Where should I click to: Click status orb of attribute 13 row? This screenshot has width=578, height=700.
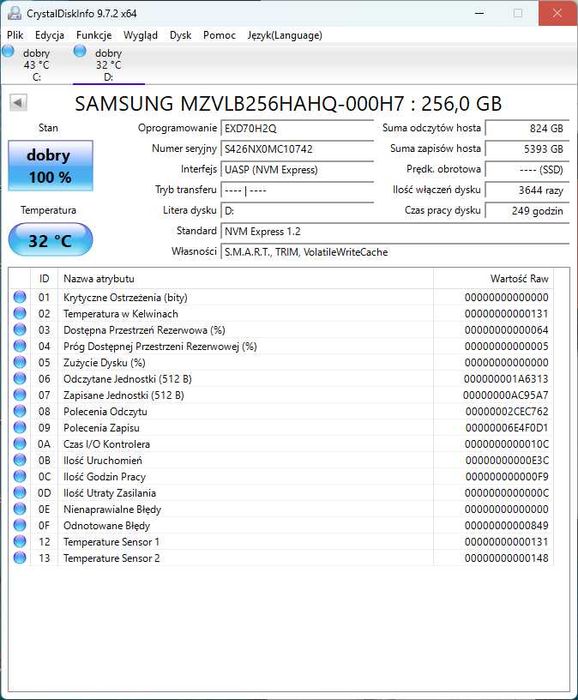pos(20,558)
